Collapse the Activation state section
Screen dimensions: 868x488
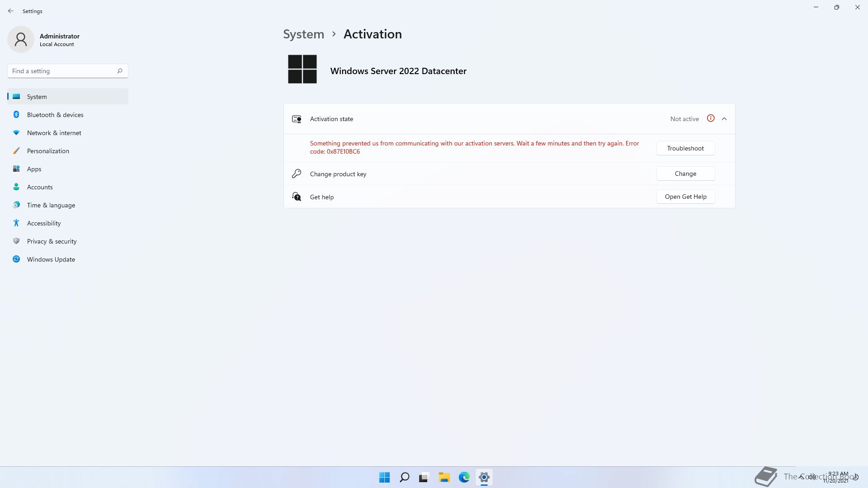click(x=724, y=119)
